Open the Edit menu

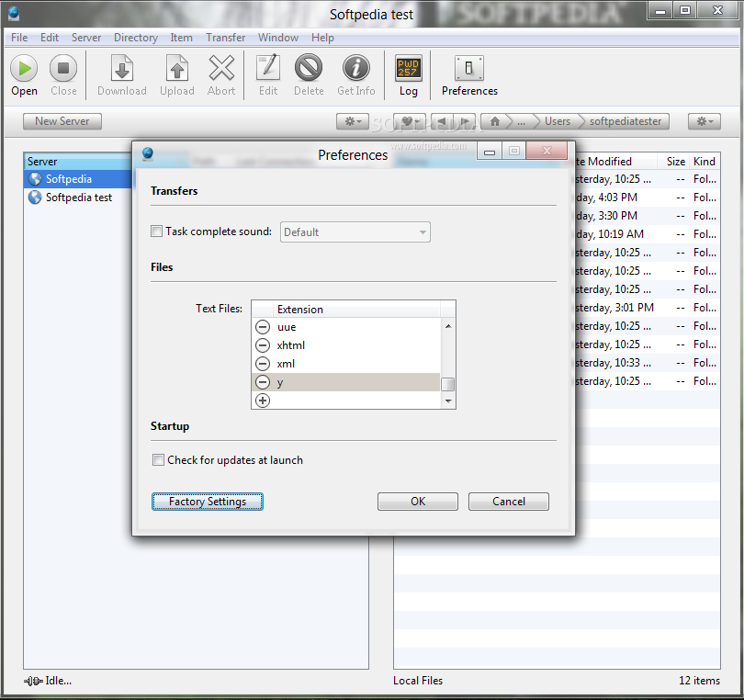[x=50, y=38]
